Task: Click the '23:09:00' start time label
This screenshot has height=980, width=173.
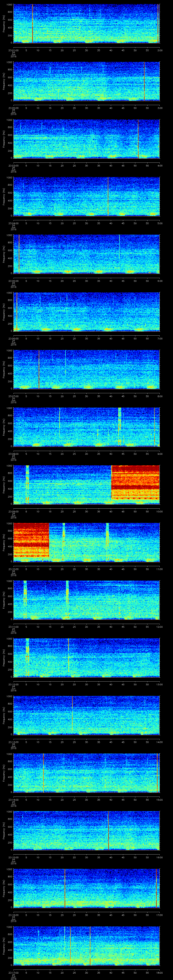Action: click(x=13, y=511)
